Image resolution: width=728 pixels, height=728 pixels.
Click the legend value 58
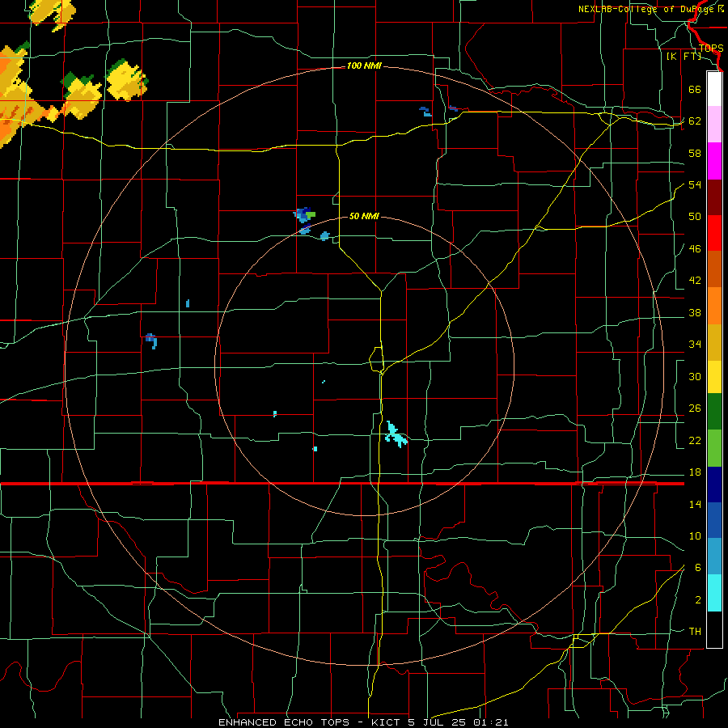tap(695, 153)
